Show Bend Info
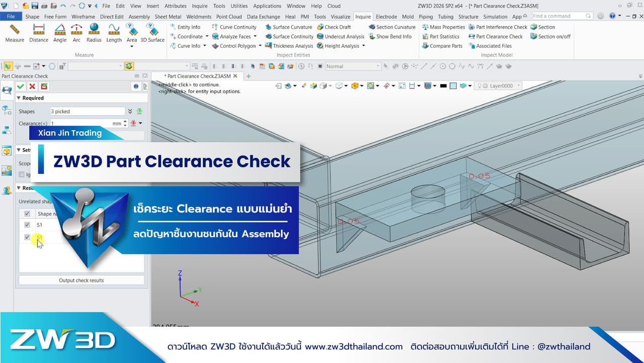644x363 pixels. click(x=390, y=37)
